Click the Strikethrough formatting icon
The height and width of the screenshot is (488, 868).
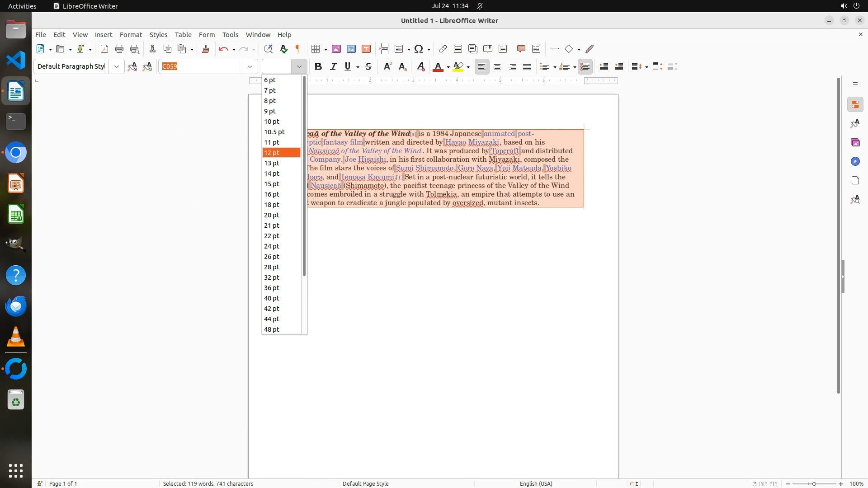coord(368,66)
